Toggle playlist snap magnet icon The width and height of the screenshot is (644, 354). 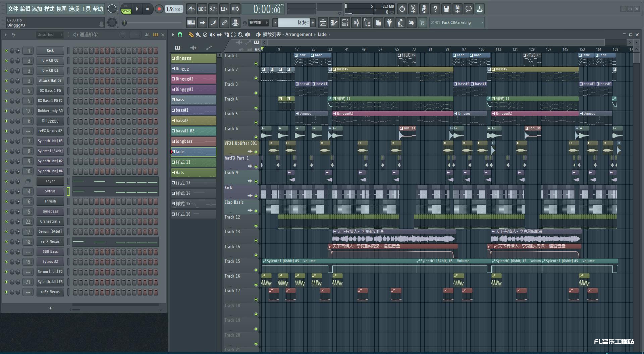180,35
